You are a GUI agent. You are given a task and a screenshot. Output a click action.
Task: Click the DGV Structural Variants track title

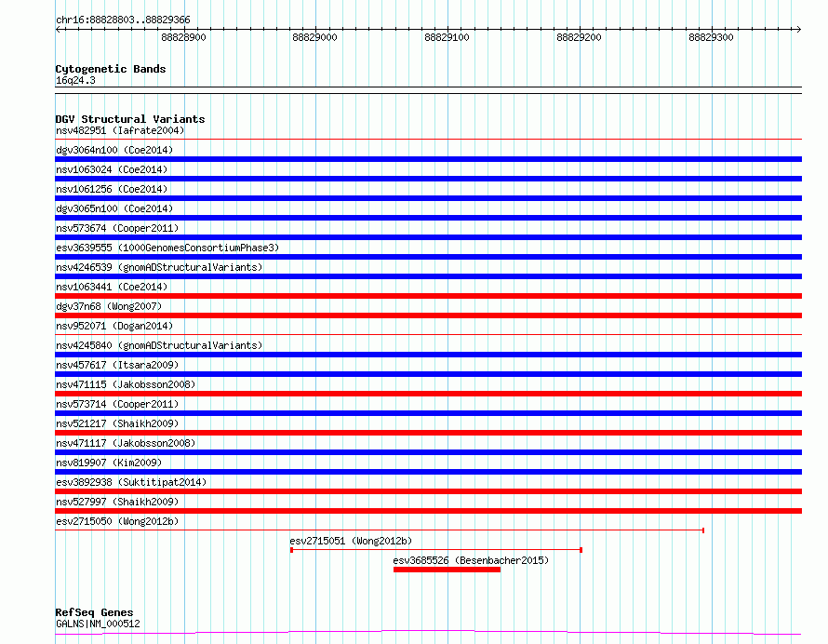(x=130, y=119)
